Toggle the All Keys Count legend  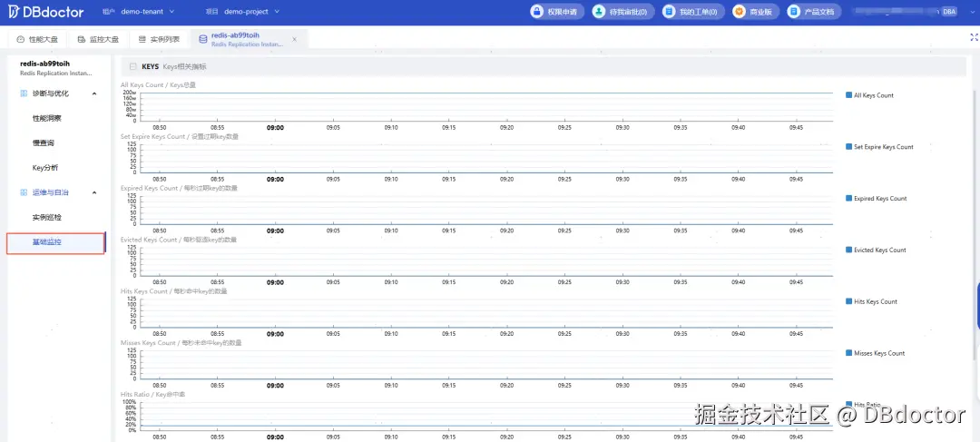point(869,95)
